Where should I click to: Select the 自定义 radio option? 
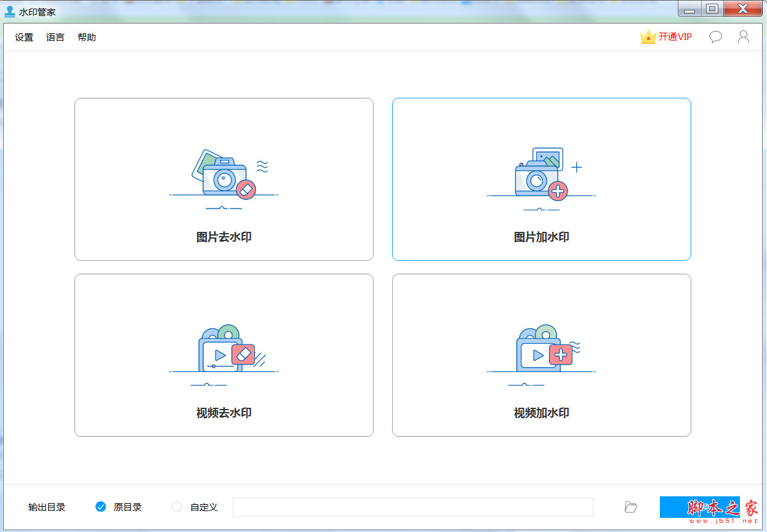pyautogui.click(x=177, y=507)
